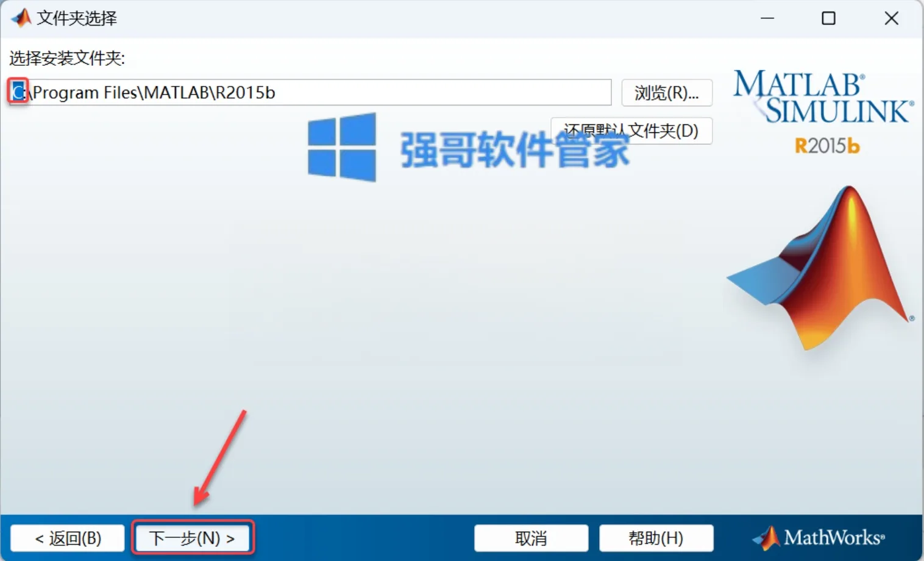The image size is (924, 561).
Task: Click the MathWorks logo in footer
Action: tap(819, 537)
